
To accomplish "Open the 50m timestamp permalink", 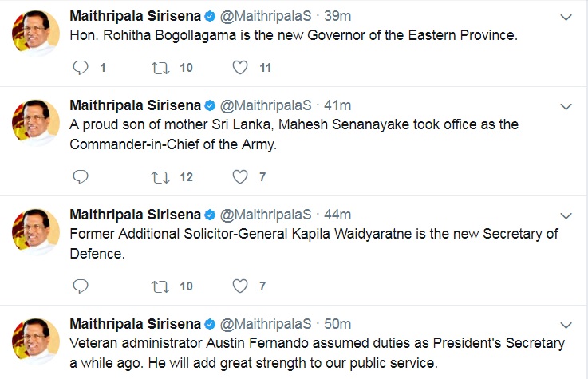I will click(x=337, y=323).
